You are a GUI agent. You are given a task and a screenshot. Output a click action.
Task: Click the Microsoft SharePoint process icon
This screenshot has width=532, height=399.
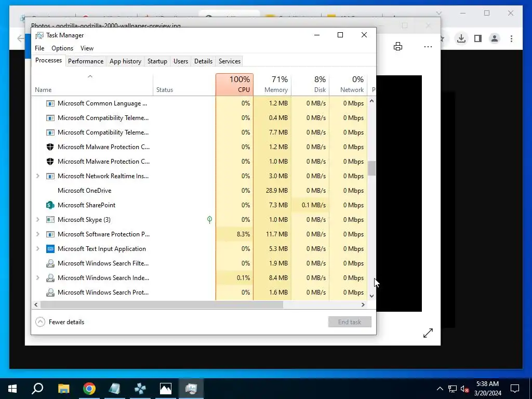pyautogui.click(x=50, y=205)
